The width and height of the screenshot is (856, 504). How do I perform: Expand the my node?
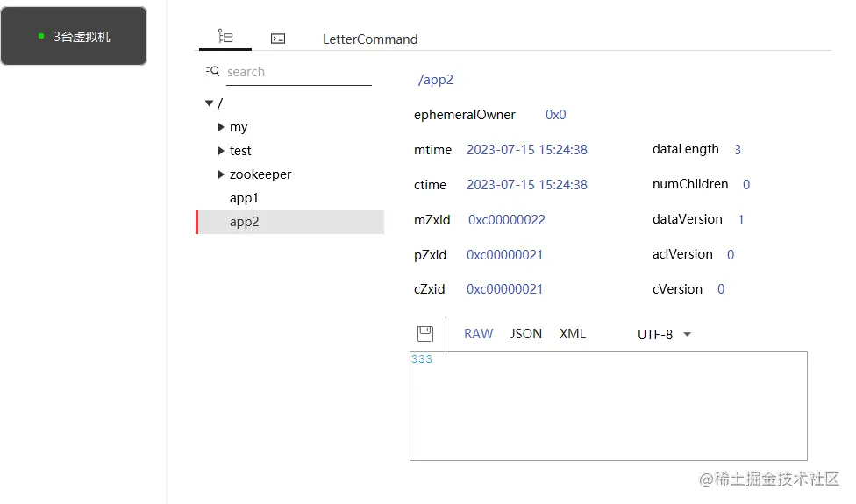221,127
